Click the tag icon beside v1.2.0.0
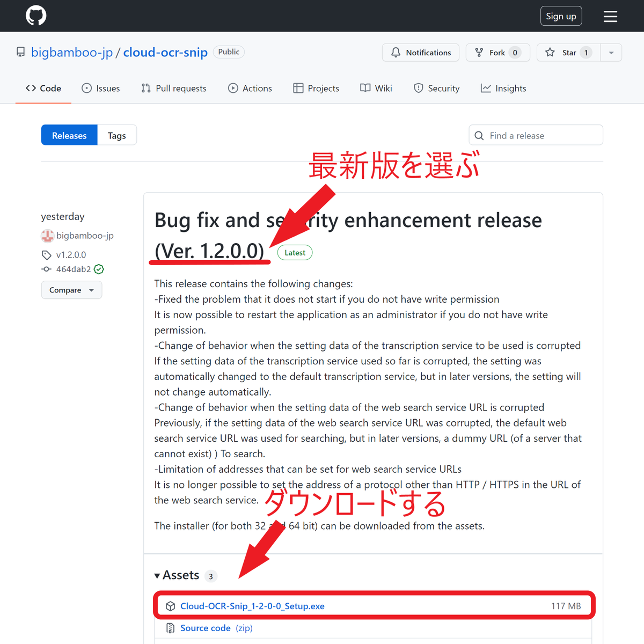This screenshot has width=644, height=644. (x=46, y=255)
